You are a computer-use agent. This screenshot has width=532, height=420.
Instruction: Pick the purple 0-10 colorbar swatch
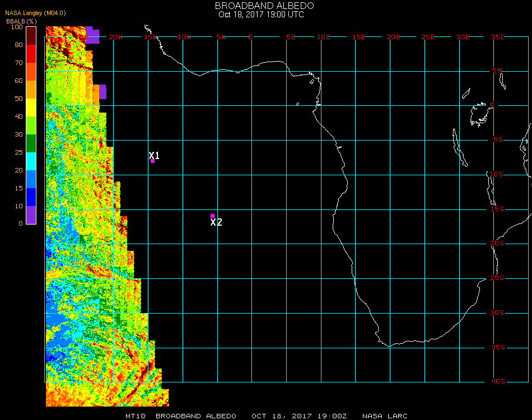point(31,215)
